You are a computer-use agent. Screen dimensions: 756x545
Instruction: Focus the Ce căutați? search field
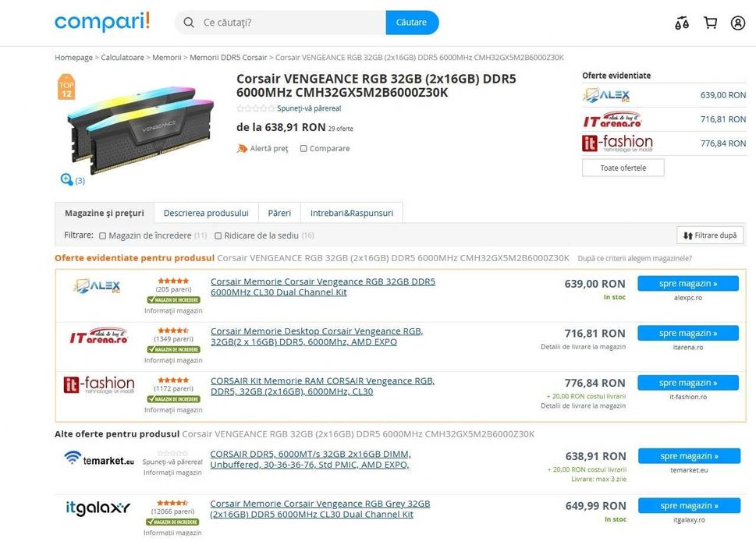point(292,23)
